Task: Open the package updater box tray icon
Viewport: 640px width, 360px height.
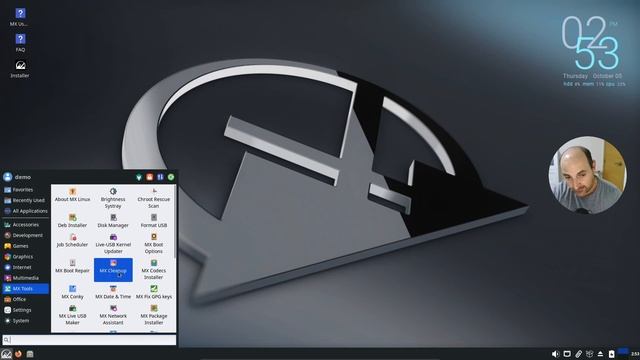Action: click(x=589, y=354)
